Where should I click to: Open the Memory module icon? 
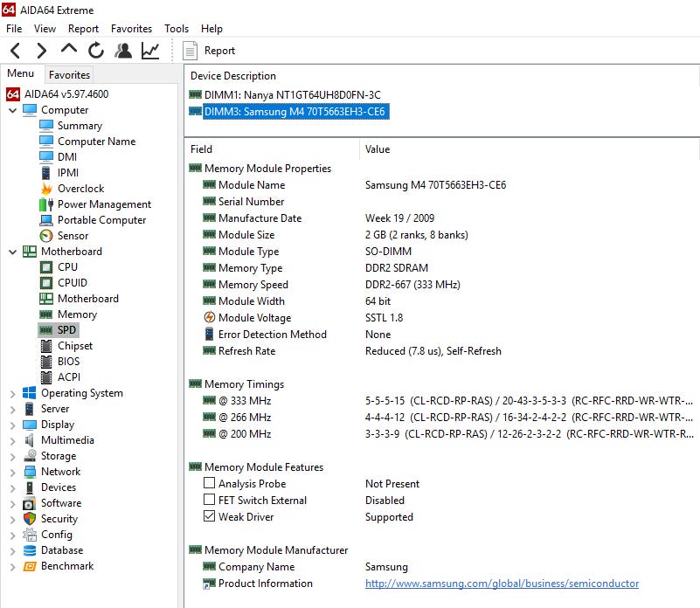pos(46,314)
